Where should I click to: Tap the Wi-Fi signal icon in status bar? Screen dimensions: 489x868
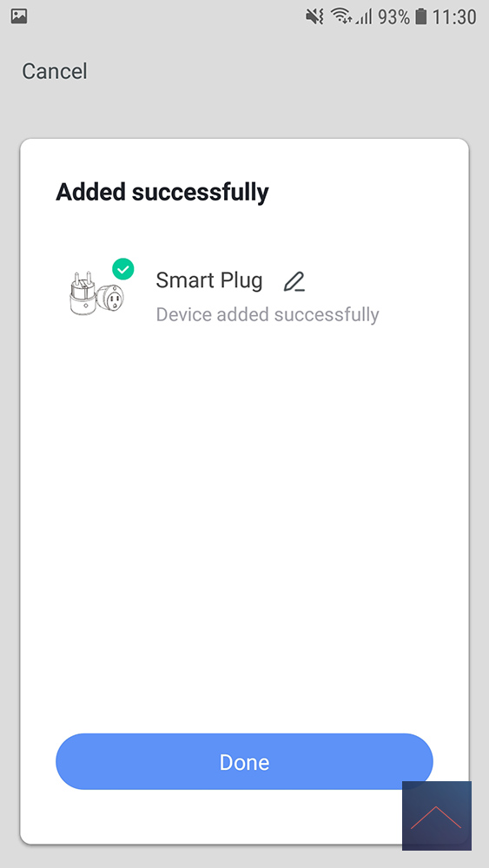[341, 16]
